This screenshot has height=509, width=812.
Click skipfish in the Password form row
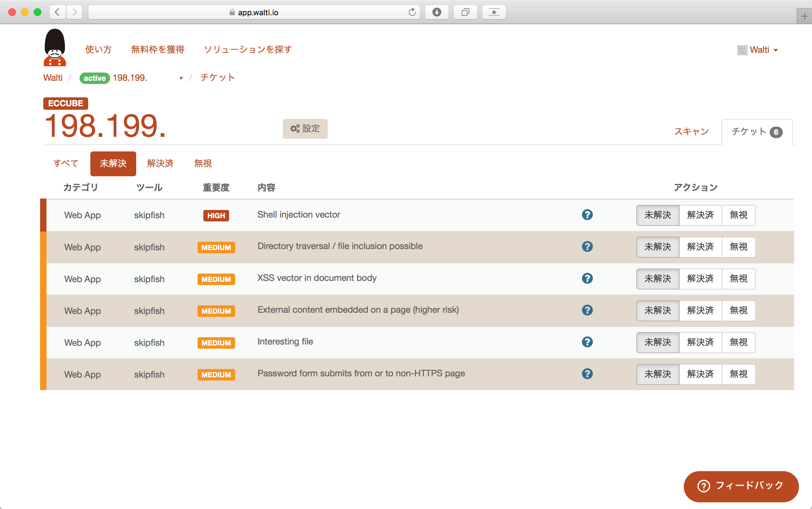click(x=149, y=374)
